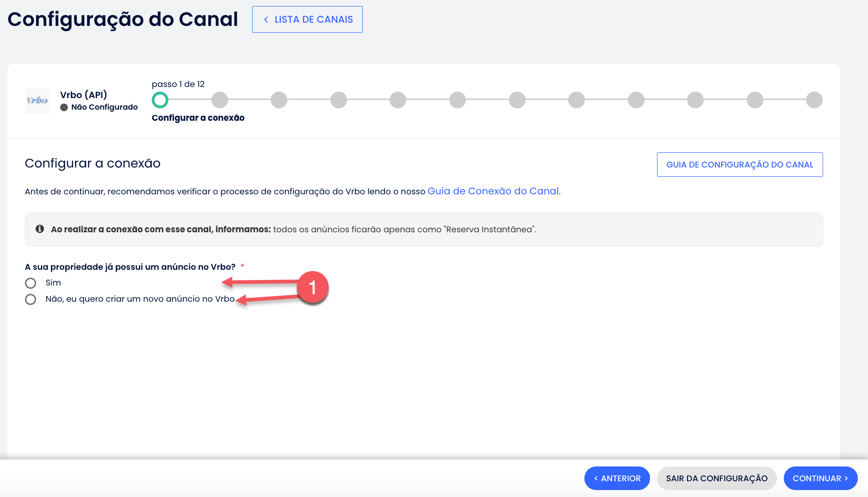Click the active step 1 progress circle
This screenshot has width=868, height=497.
(160, 100)
